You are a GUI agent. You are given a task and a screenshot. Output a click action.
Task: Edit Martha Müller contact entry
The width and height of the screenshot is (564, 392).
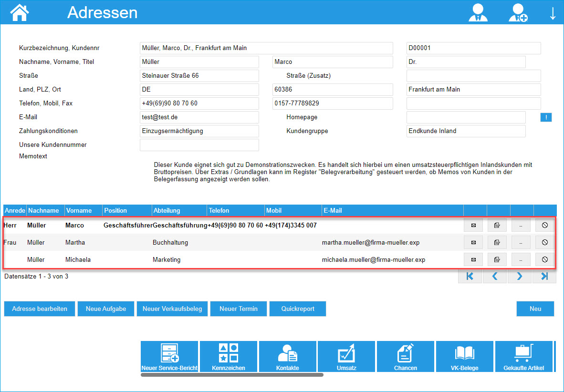[497, 242]
